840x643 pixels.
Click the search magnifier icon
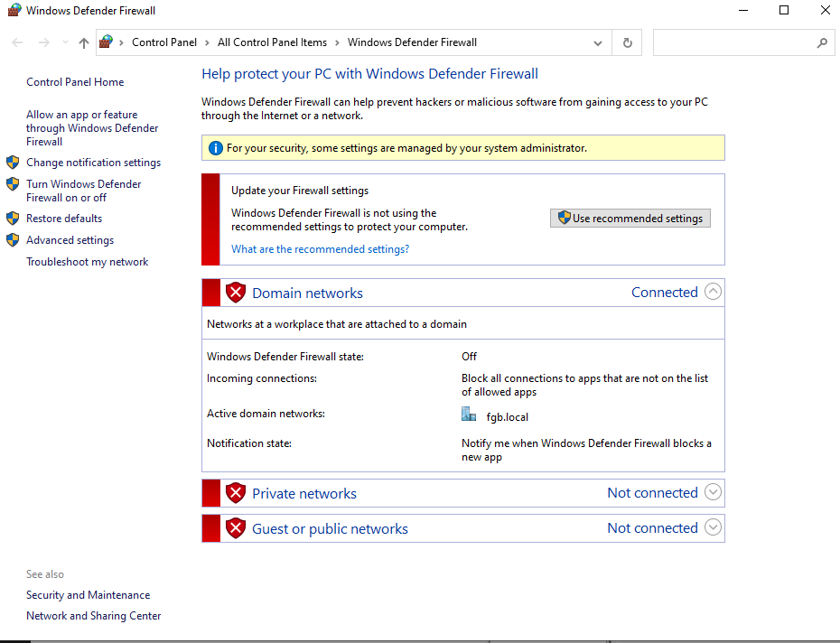point(822,42)
